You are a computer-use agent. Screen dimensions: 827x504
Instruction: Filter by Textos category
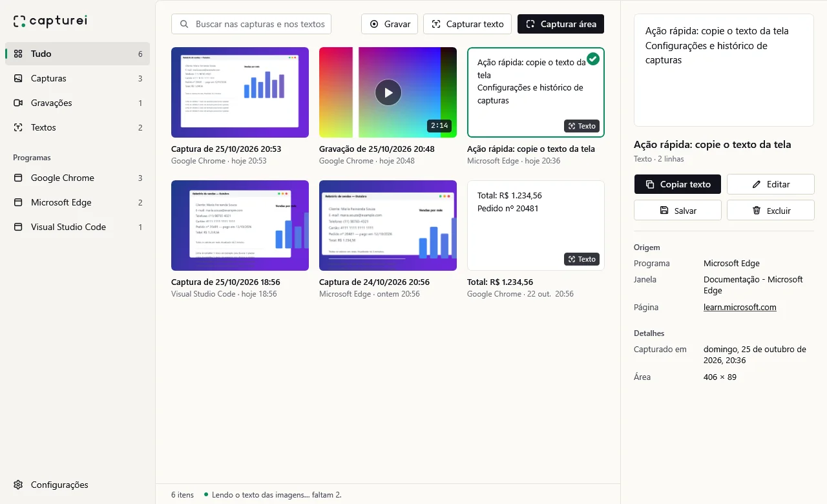tap(78, 127)
